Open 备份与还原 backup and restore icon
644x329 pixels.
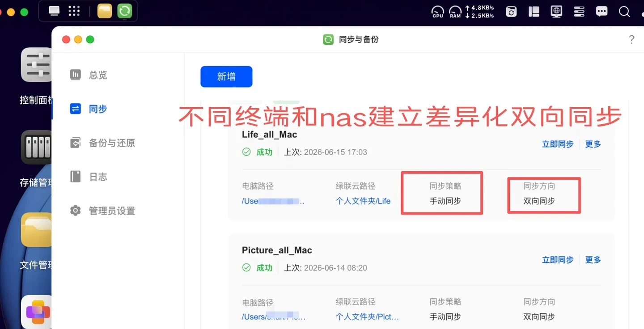tap(76, 143)
